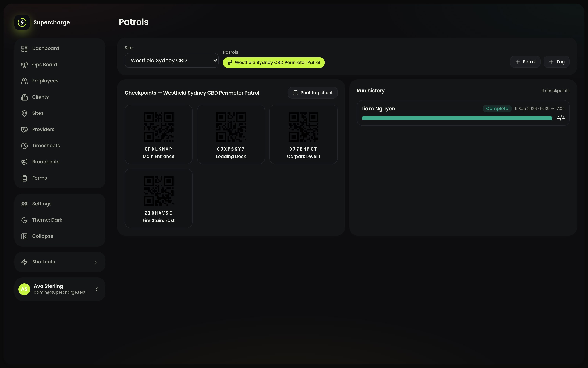The width and height of the screenshot is (588, 368).
Task: Click the Broadcasts megaphone icon
Action: [24, 162]
